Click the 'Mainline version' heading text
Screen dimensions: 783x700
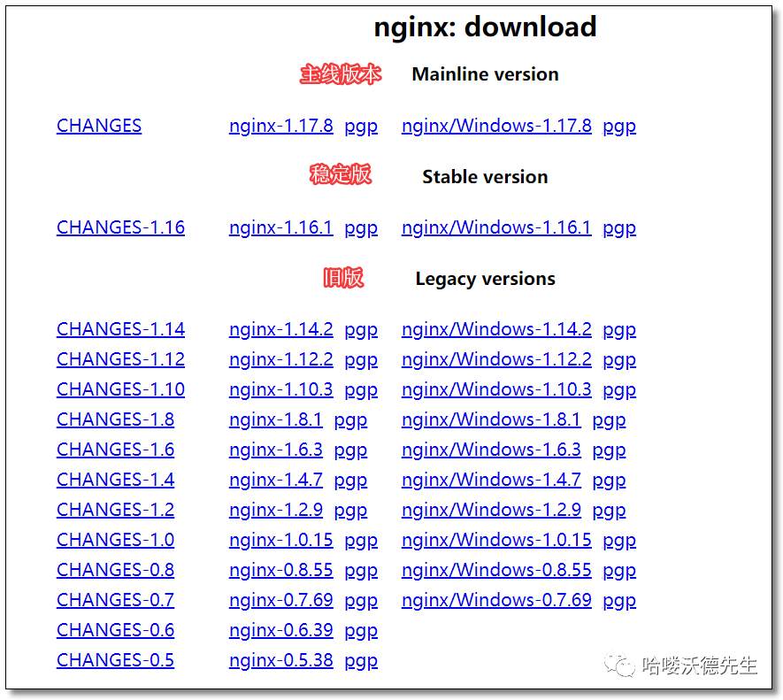pos(485,74)
